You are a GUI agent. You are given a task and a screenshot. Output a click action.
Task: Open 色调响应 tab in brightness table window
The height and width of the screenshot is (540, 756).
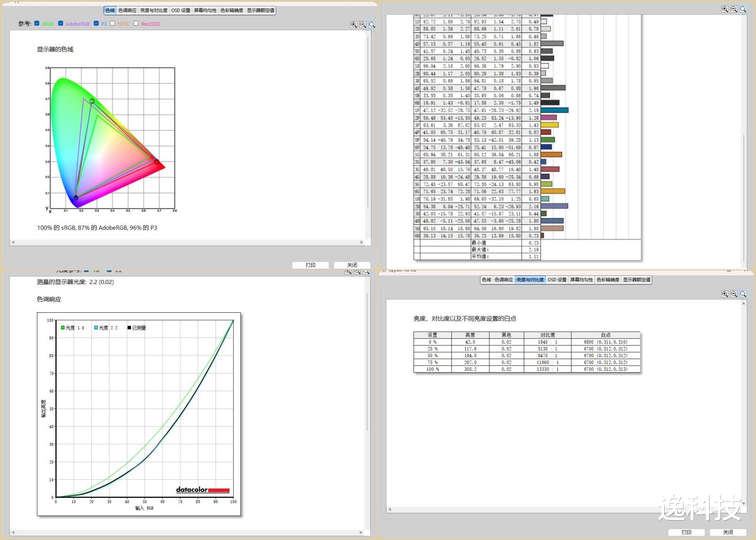504,280
